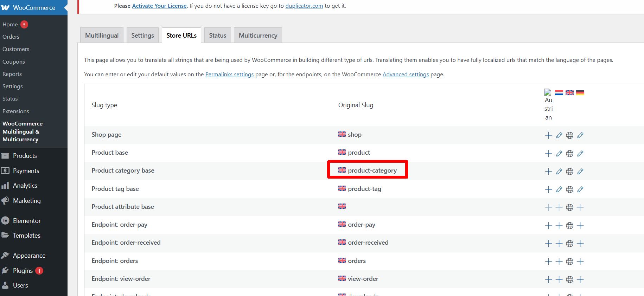
Task: Add Dutch translation for orders endpoint
Action: tap(559, 262)
